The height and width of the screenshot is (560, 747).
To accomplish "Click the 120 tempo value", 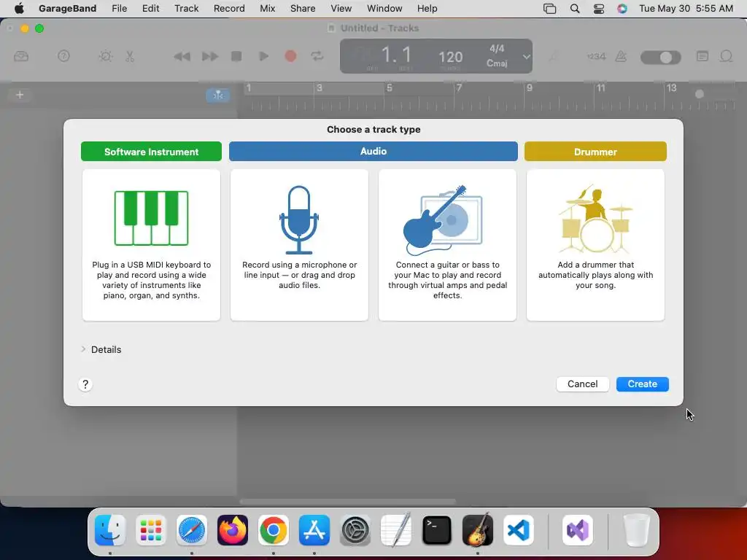I will click(x=450, y=57).
